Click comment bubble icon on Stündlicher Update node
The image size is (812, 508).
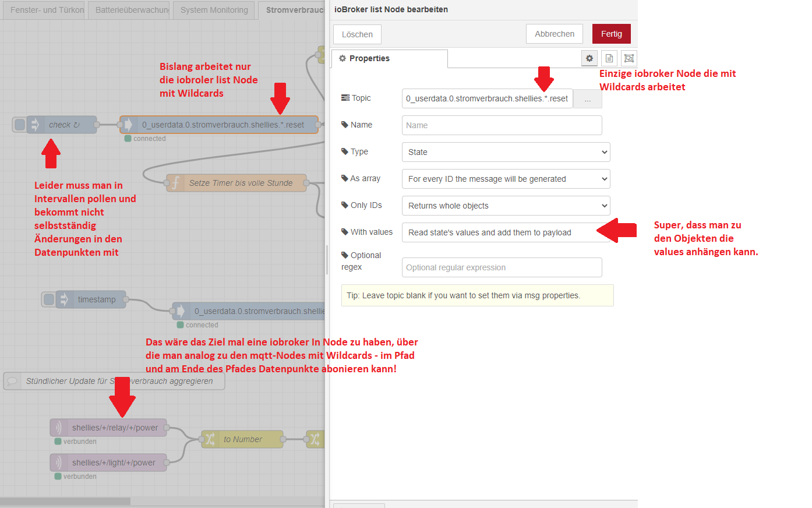(12, 381)
